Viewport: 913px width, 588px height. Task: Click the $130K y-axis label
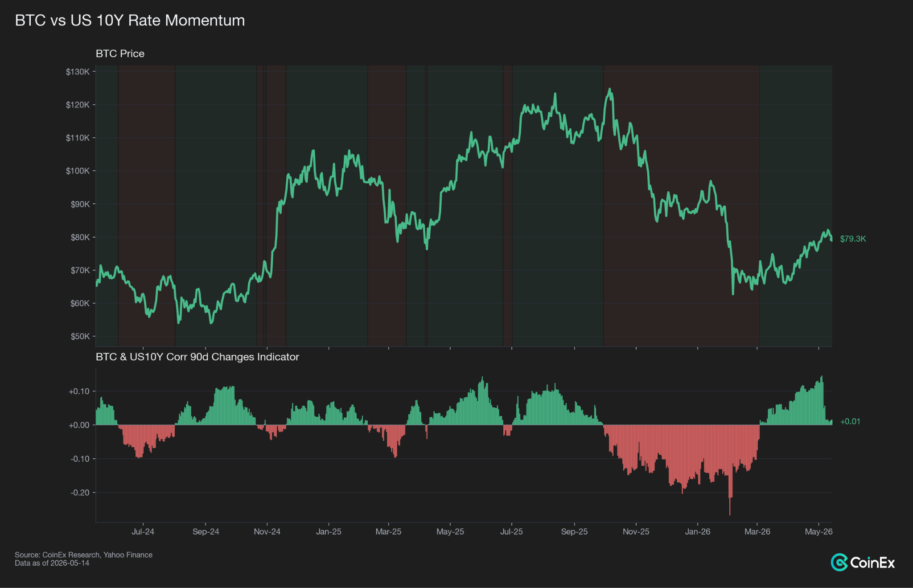(78, 72)
